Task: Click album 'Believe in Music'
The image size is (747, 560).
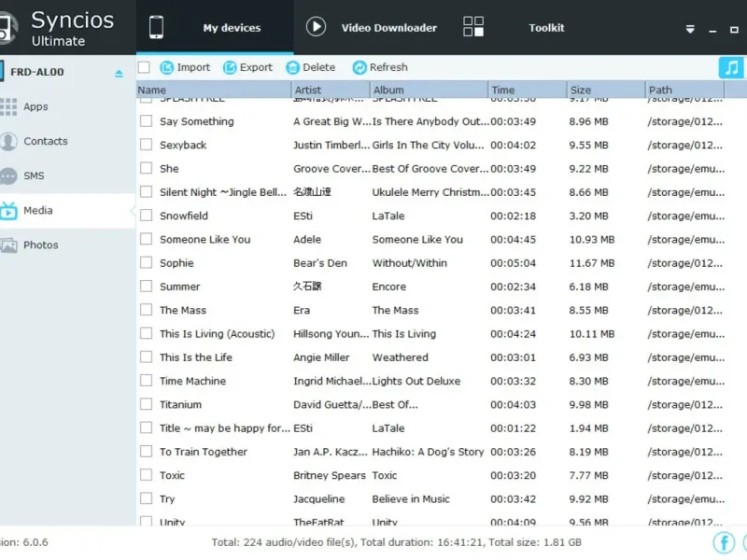Action: 411,499
